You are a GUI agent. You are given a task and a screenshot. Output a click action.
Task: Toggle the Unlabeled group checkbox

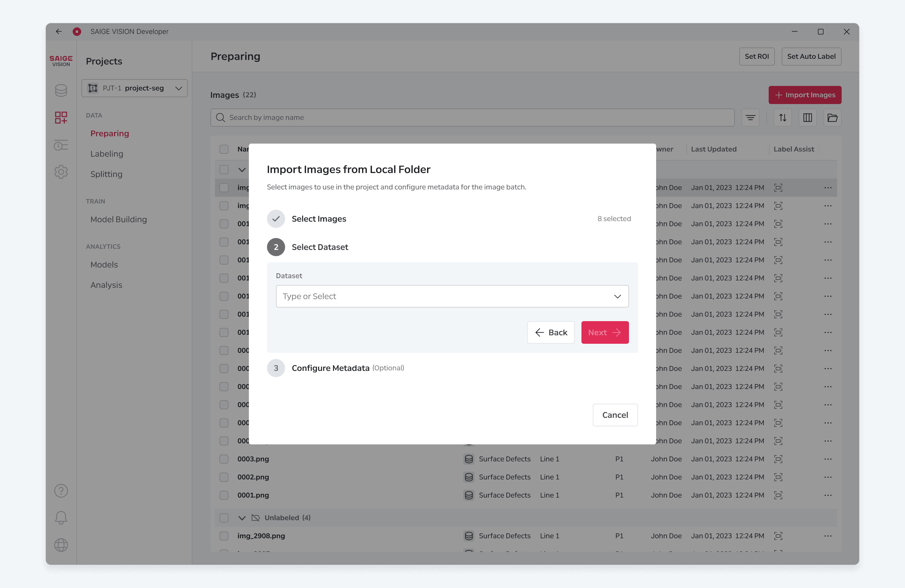[x=224, y=518]
